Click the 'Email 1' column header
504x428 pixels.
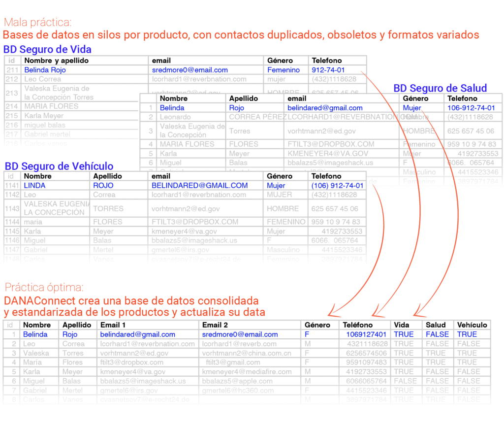pyautogui.click(x=113, y=325)
